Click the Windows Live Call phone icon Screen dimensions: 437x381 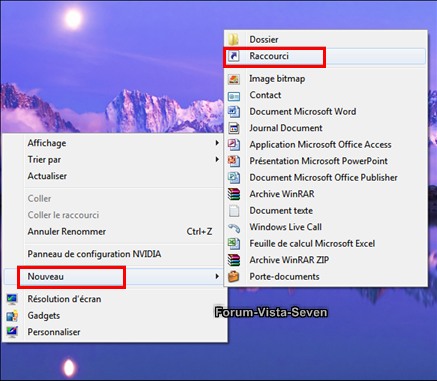coord(234,227)
